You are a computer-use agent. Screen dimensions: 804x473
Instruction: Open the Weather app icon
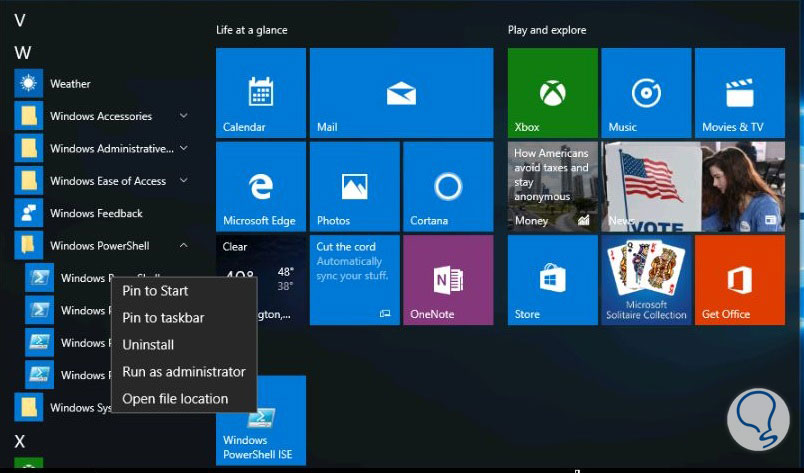coord(29,83)
